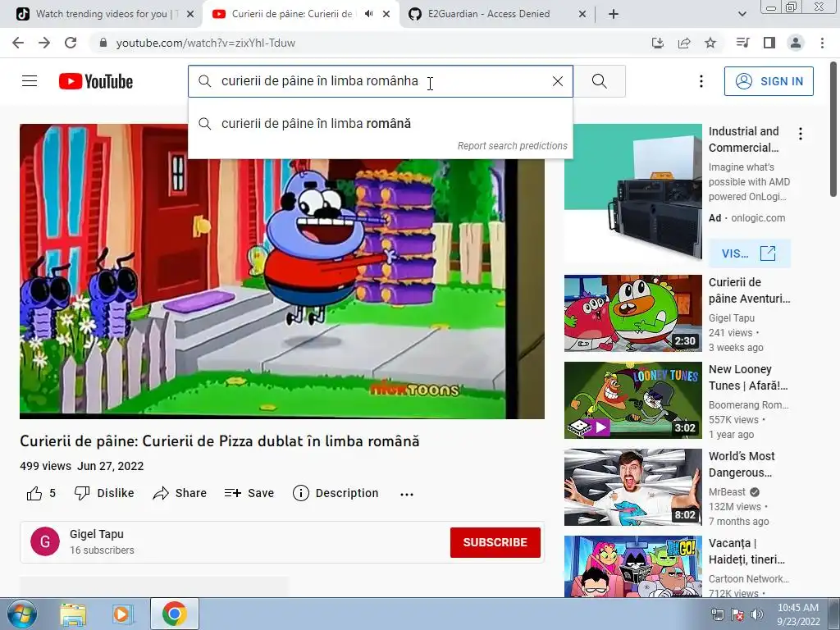Open Gigel Tapu channel avatar

point(45,541)
